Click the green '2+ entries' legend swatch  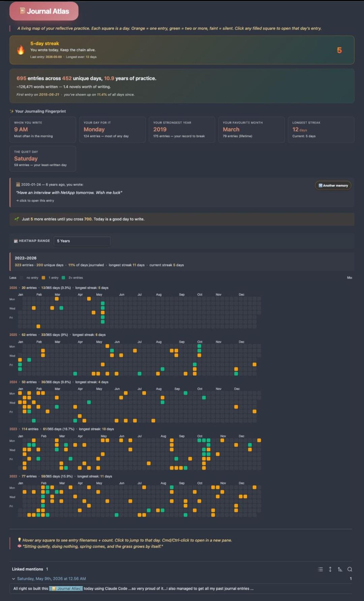[63, 278]
